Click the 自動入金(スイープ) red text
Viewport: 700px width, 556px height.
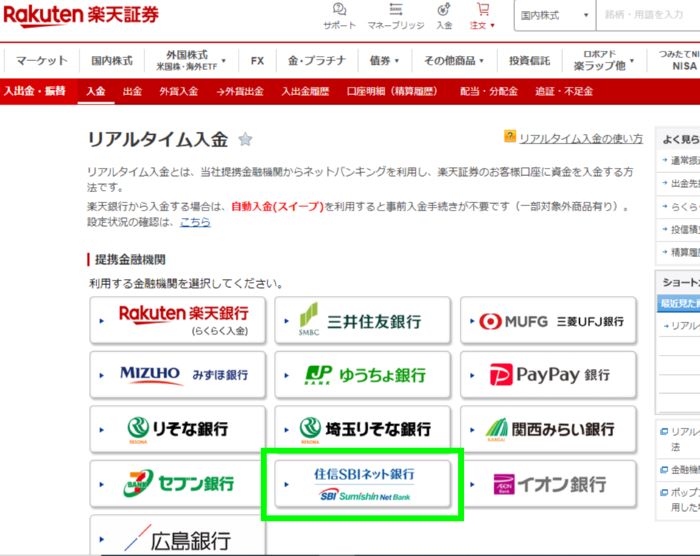click(277, 206)
